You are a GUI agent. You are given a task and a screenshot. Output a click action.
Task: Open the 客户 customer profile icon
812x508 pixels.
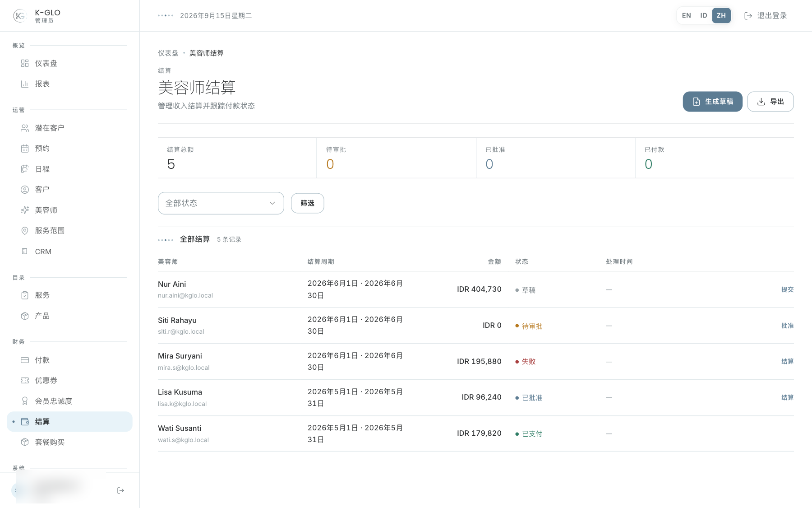click(x=25, y=190)
